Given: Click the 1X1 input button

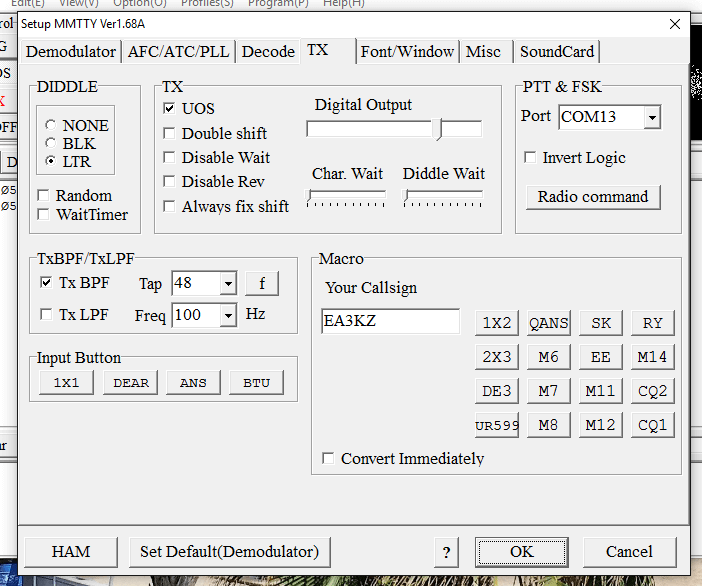Looking at the screenshot, I should click(66, 383).
